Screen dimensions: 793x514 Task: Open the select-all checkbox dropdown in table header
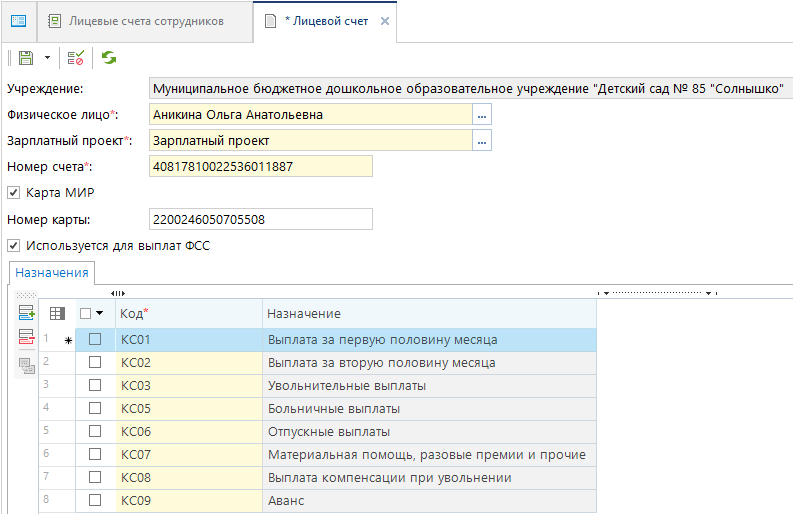click(100, 314)
